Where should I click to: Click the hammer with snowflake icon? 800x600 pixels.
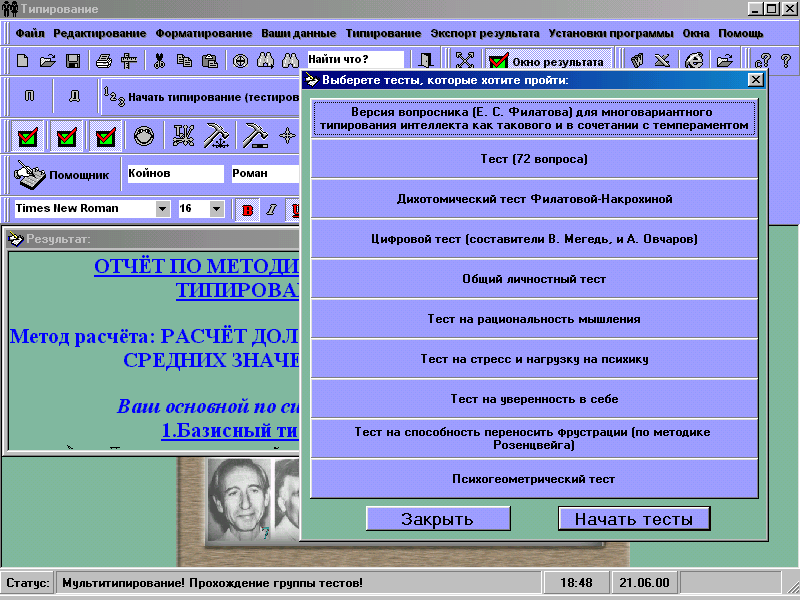point(216,136)
